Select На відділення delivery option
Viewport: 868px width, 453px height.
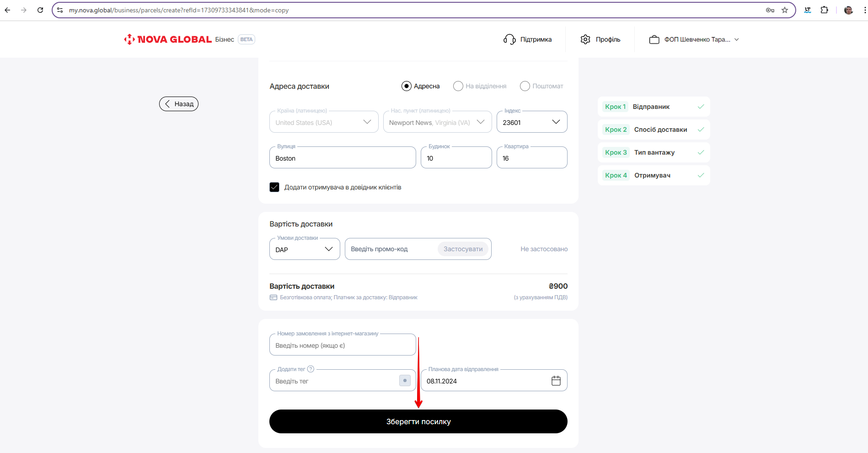458,86
